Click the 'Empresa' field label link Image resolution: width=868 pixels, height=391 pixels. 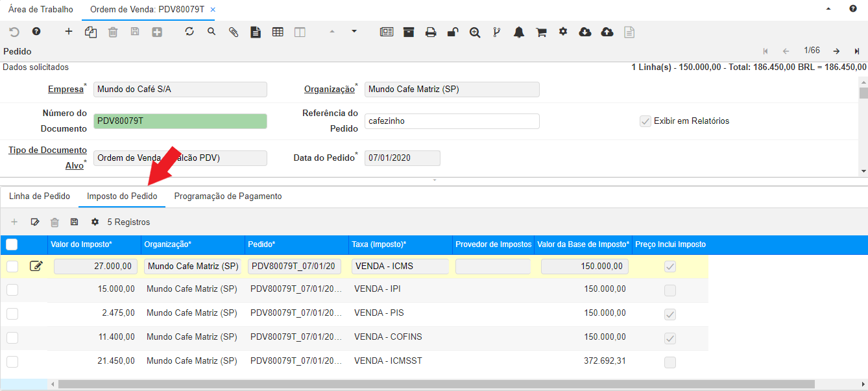[66, 89]
